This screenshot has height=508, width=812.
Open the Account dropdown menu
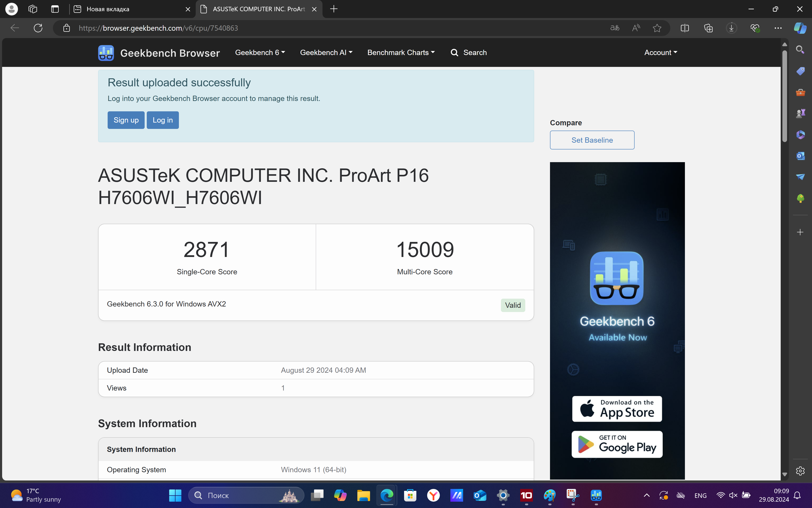(660, 52)
